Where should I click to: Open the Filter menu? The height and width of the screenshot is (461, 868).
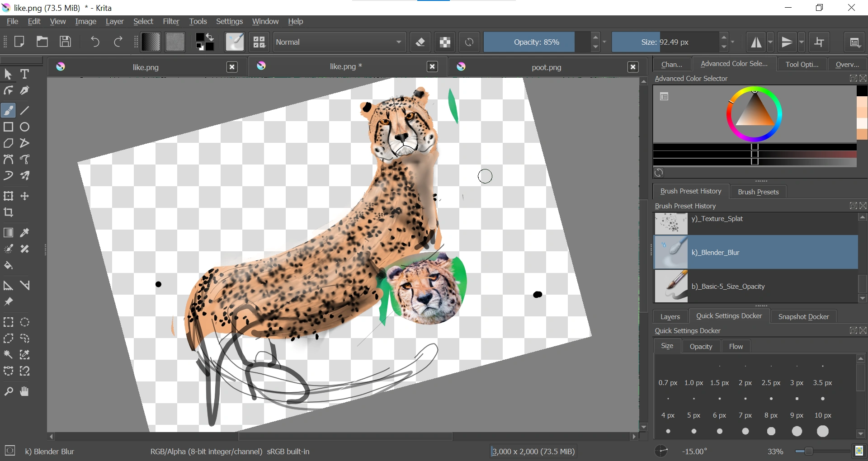click(x=171, y=21)
